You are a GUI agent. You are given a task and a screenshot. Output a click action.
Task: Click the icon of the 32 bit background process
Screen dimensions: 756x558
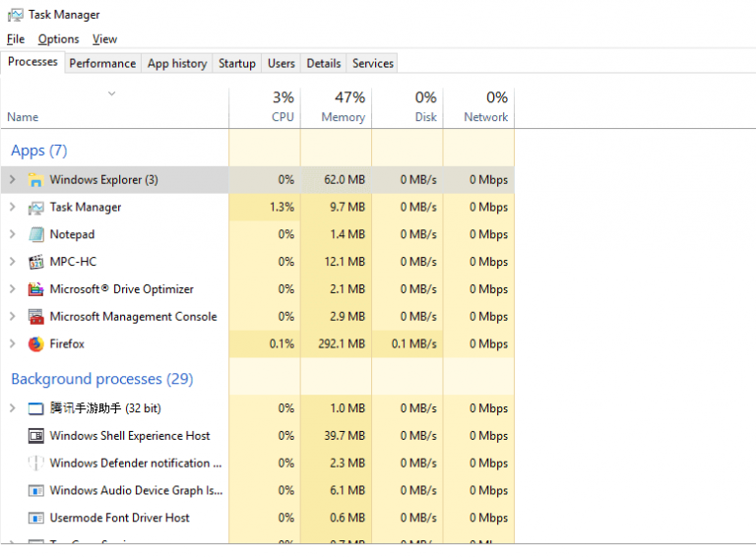[35, 408]
